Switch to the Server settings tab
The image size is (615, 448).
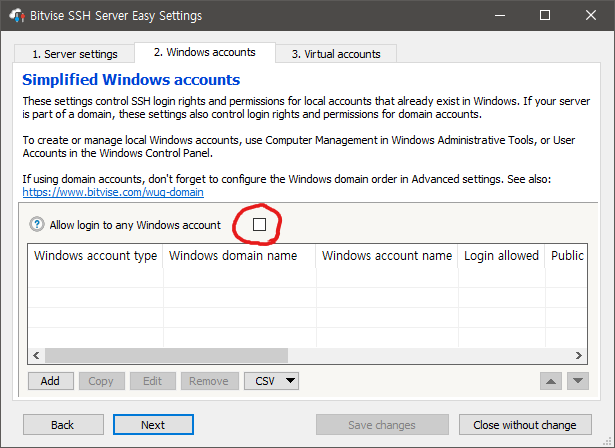[75, 54]
